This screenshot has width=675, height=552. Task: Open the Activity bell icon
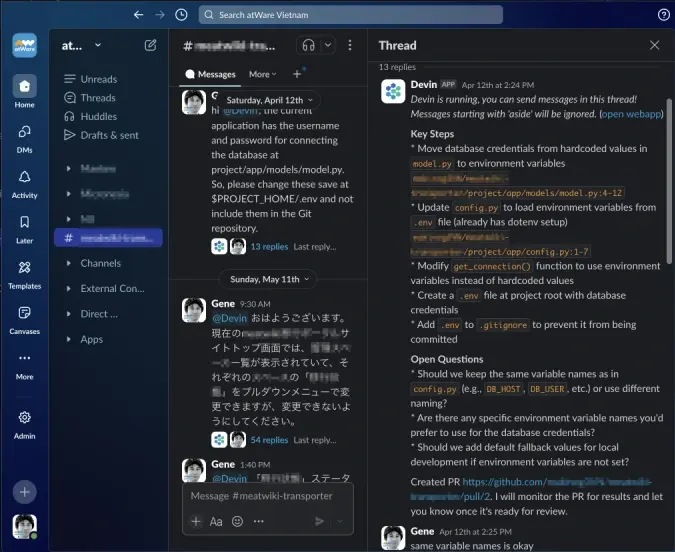[x=25, y=184]
